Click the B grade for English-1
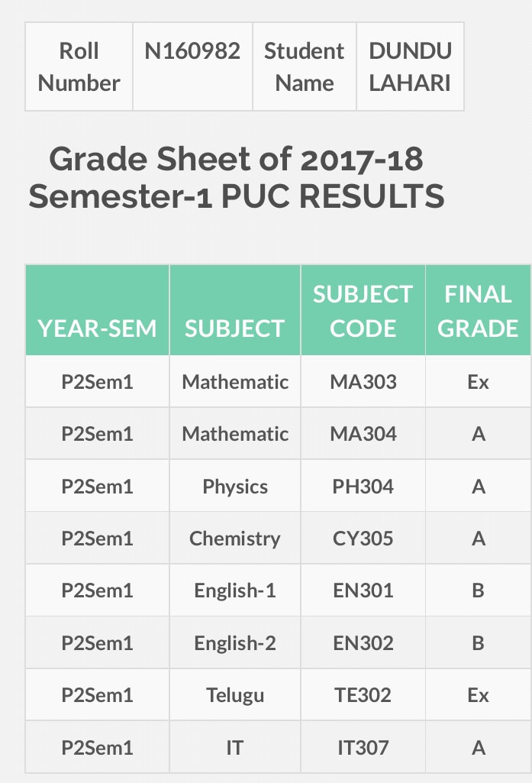The image size is (532, 783). (478, 590)
